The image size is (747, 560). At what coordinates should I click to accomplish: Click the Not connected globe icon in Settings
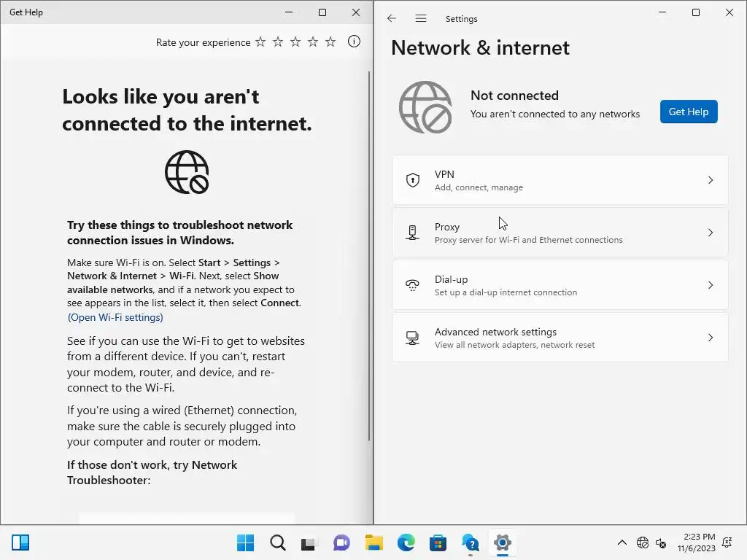pyautogui.click(x=425, y=107)
